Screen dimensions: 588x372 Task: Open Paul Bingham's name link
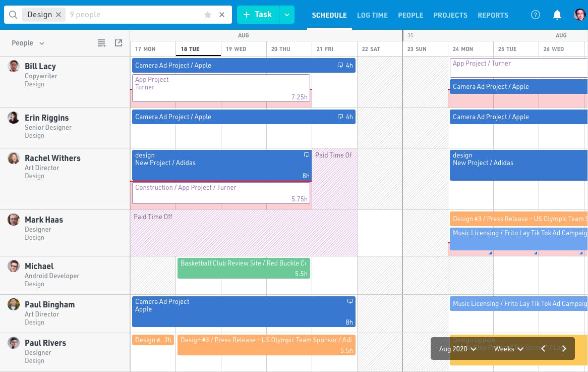tap(49, 305)
